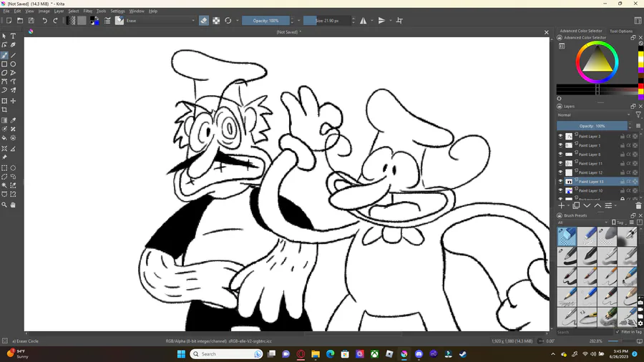Hide Paint Layer 1 using eye icon

pyautogui.click(x=560, y=145)
